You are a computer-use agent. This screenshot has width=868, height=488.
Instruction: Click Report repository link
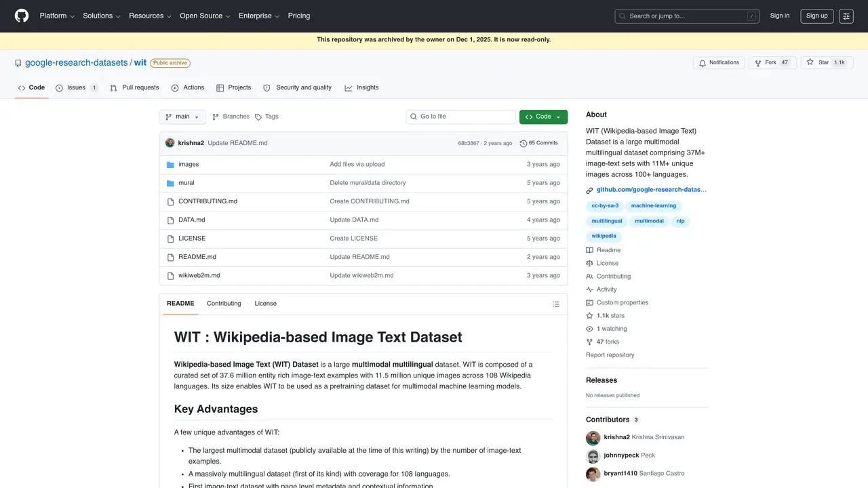pos(610,355)
